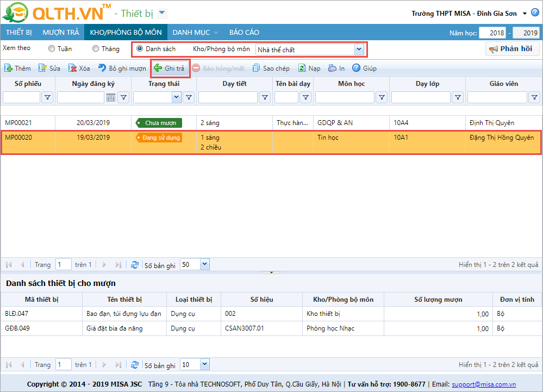This screenshot has height=392, width=543.
Task: Go to last page in upper grid
Action: pyautogui.click(x=118, y=265)
